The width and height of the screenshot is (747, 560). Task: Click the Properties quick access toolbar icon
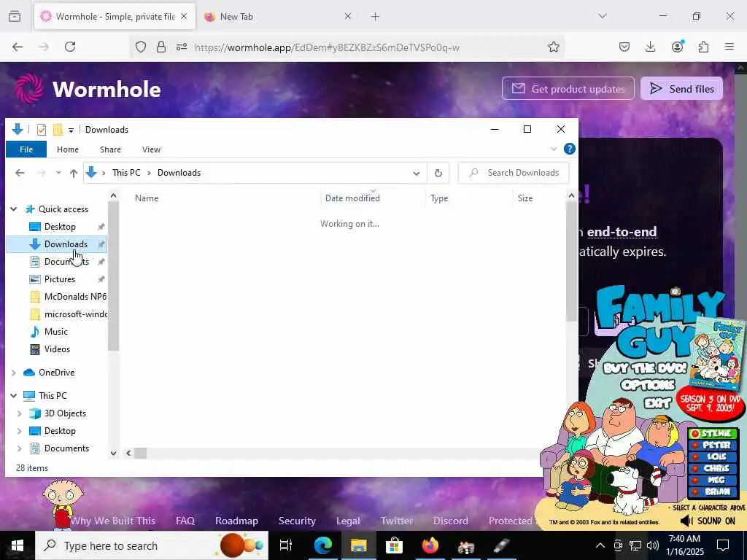[x=42, y=130]
